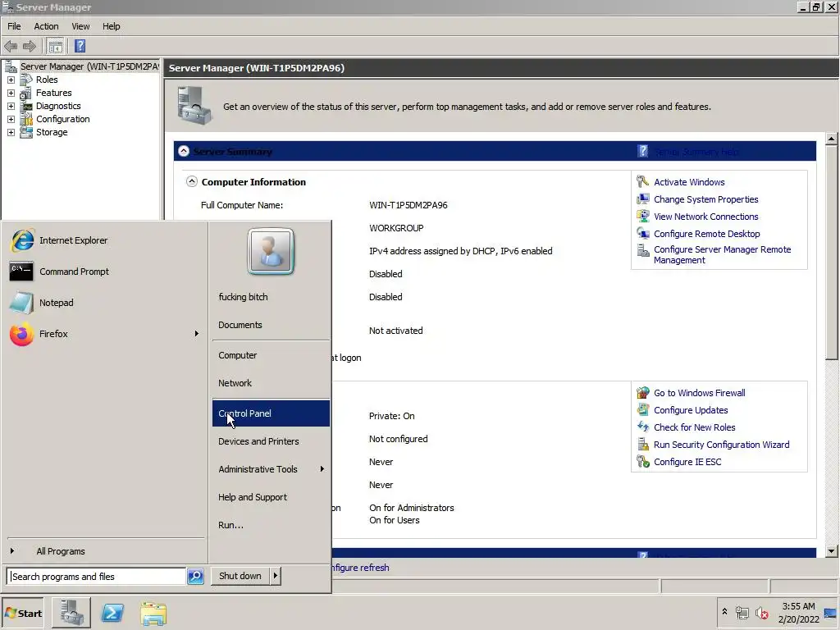Click the taskbar clock showing 3:55 AM

point(798,613)
